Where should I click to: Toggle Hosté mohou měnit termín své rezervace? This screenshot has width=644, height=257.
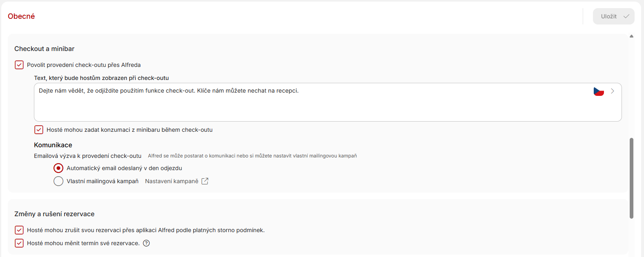[x=19, y=243]
